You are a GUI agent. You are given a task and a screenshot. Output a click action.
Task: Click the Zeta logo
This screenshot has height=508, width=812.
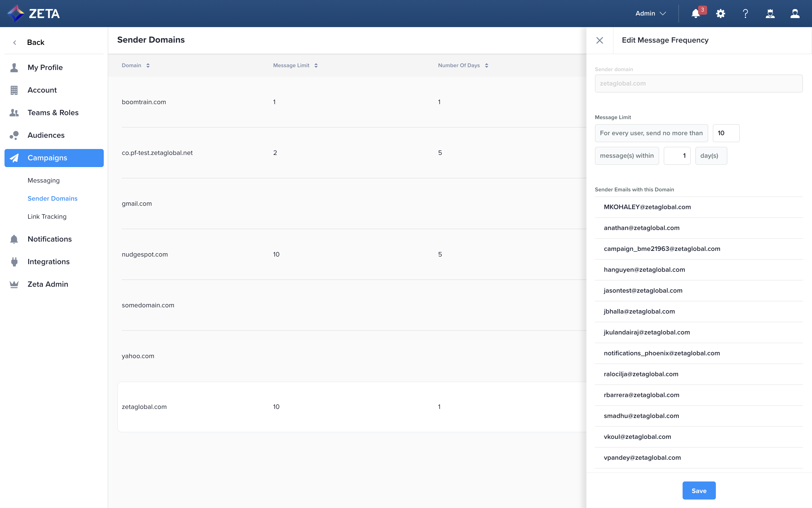point(34,14)
